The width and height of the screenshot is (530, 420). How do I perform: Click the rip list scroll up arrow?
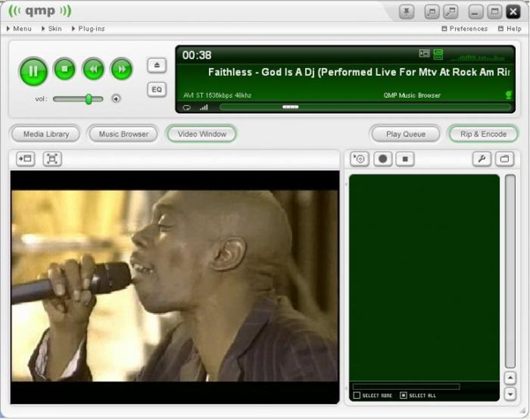pyautogui.click(x=510, y=378)
